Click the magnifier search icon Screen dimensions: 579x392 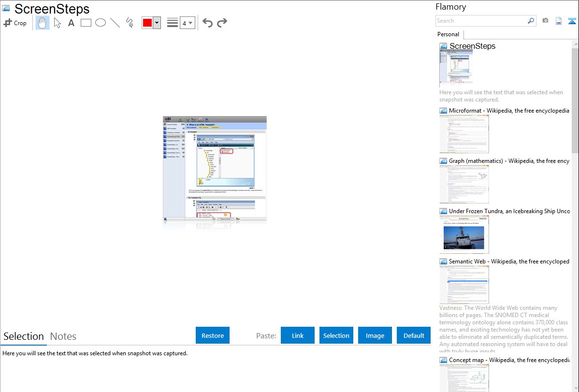(531, 21)
